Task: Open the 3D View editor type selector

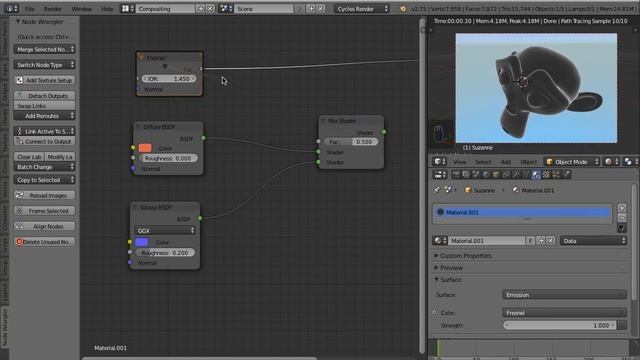Action: (x=439, y=162)
